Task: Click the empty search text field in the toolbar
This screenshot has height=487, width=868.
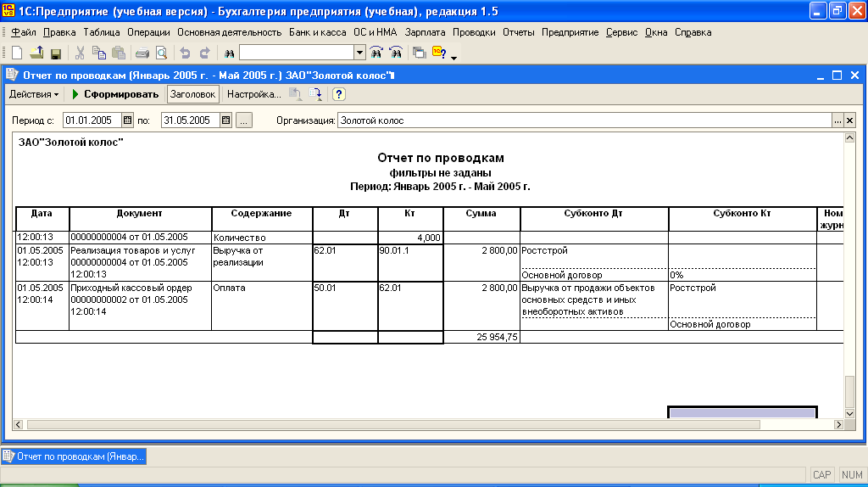Action: (297, 53)
